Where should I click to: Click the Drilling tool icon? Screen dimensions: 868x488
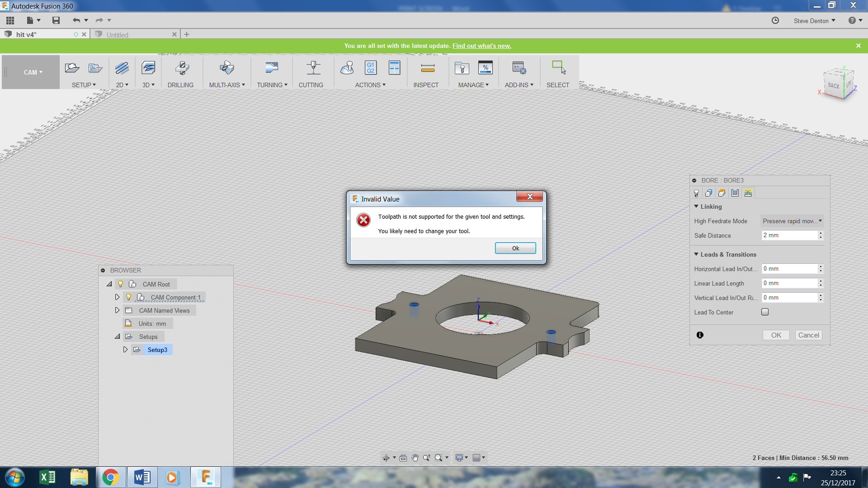[181, 68]
